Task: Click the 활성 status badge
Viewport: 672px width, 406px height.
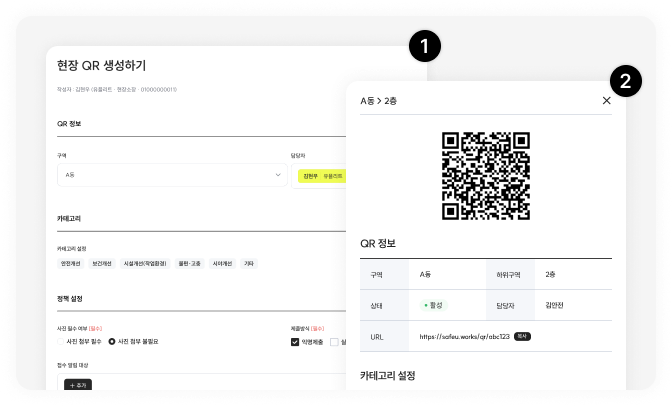Action: click(434, 305)
